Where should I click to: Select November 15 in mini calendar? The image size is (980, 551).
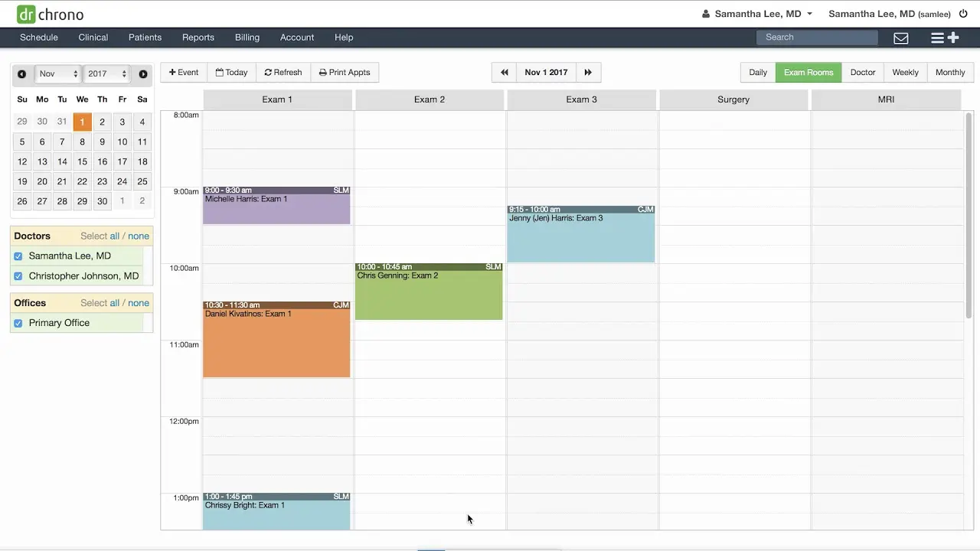[x=82, y=161]
